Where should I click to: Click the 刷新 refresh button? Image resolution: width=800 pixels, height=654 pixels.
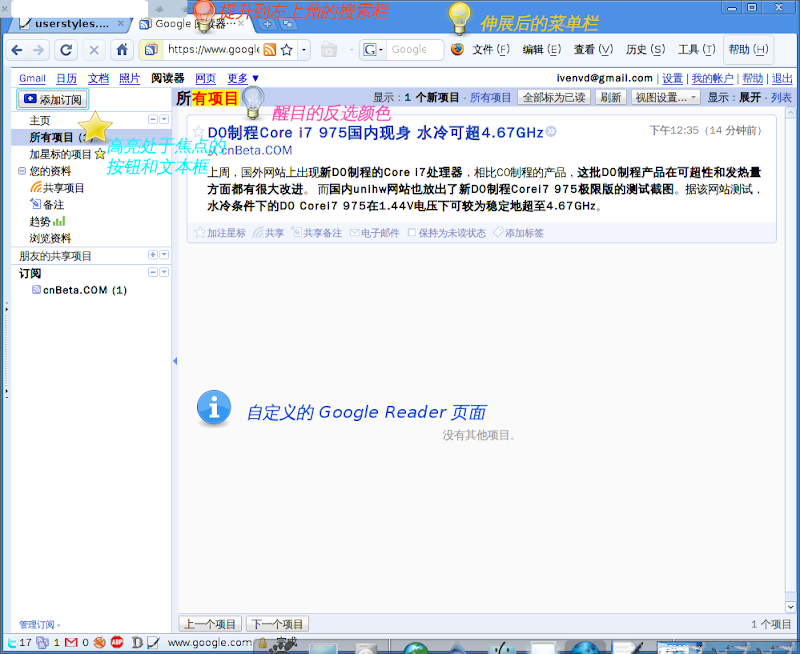[x=611, y=97]
